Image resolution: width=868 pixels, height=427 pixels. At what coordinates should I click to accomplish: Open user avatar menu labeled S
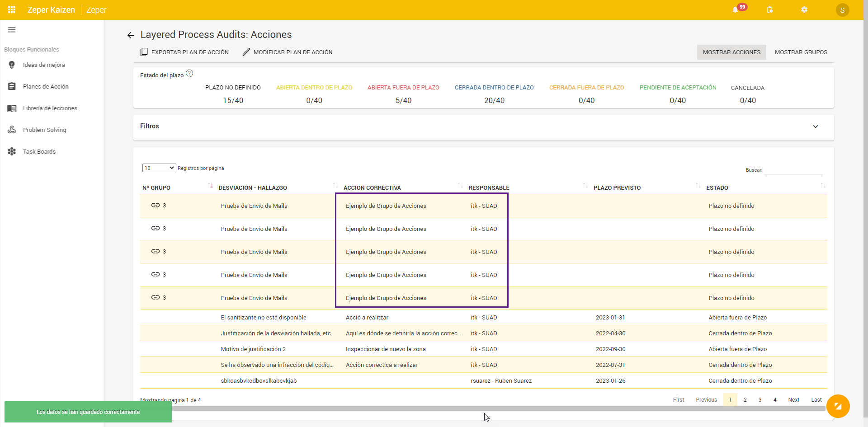[842, 10]
